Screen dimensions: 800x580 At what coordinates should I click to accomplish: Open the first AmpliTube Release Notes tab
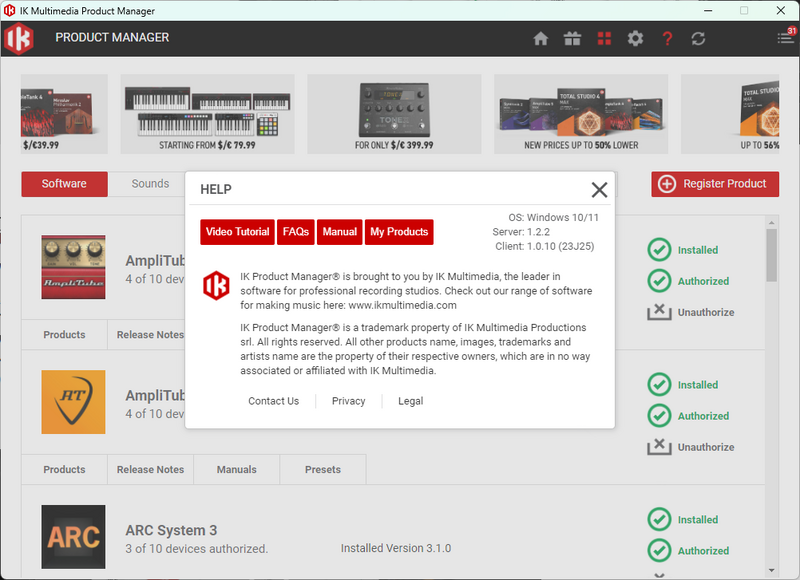coord(147,335)
